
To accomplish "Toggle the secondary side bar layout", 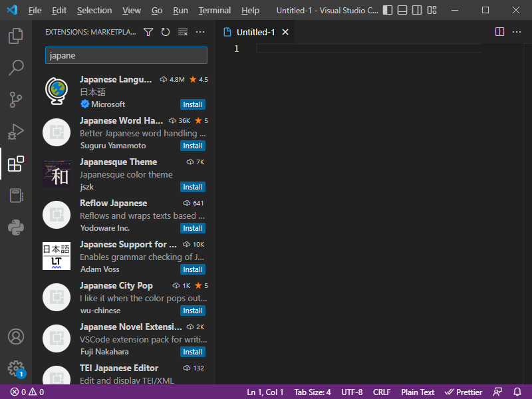I will click(417, 10).
